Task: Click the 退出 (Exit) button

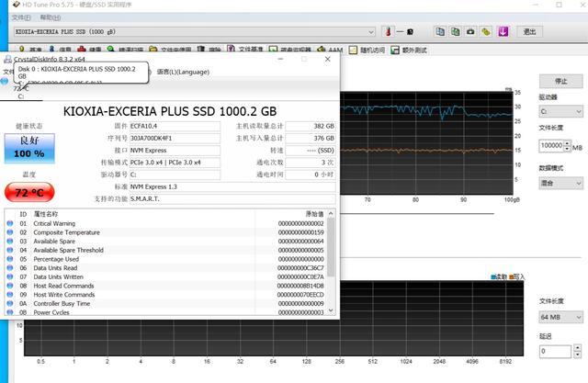Action: 529,31
